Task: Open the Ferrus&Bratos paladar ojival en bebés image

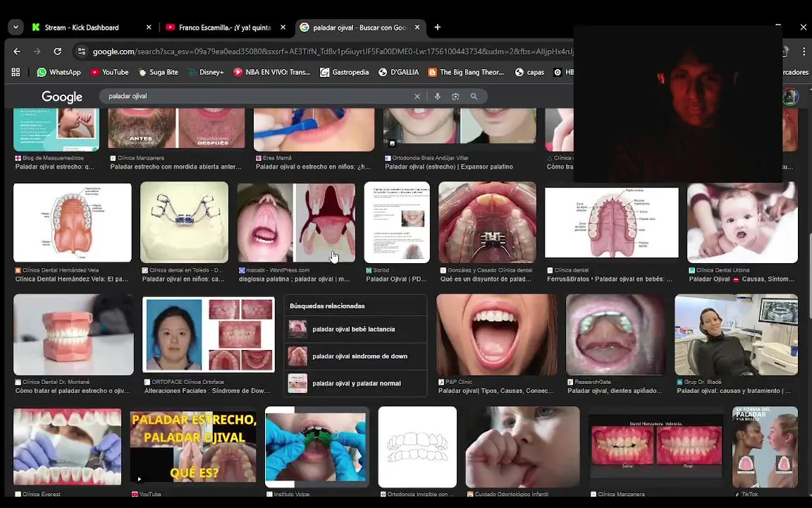Action: [x=612, y=222]
